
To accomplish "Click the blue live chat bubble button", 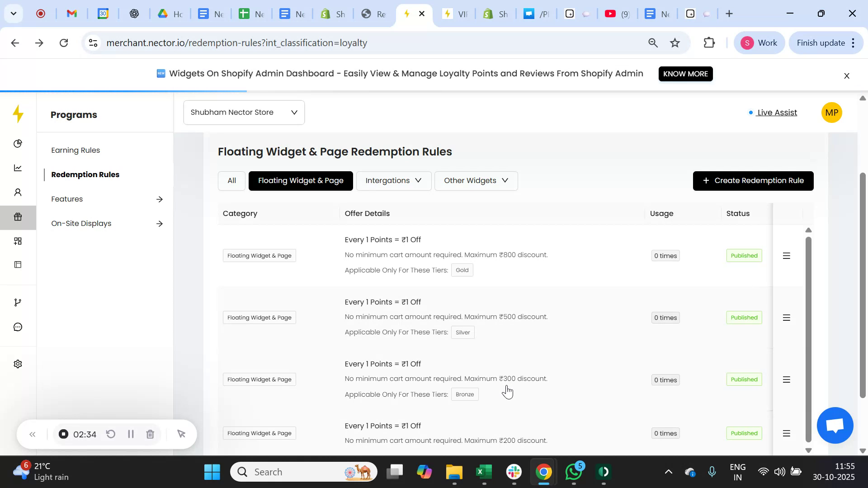I will (x=835, y=426).
